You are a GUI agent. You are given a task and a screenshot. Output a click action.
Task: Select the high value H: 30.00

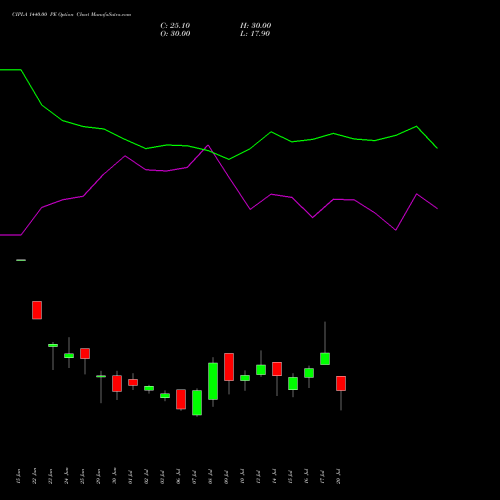point(256,26)
